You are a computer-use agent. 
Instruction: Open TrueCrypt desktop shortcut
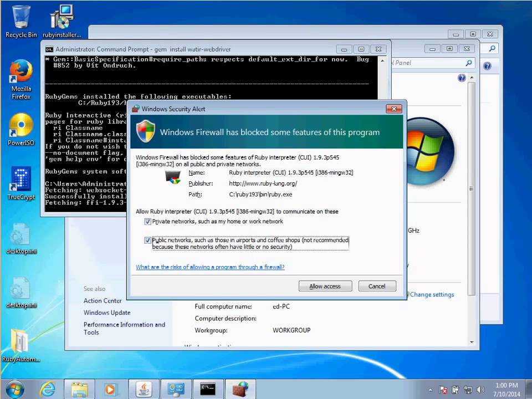pyautogui.click(x=21, y=183)
